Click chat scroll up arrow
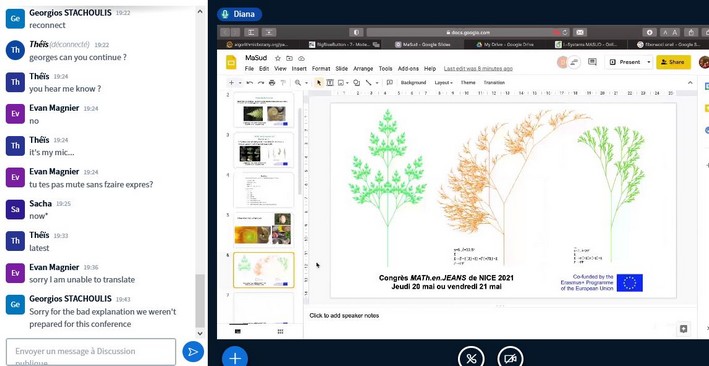 point(200,12)
